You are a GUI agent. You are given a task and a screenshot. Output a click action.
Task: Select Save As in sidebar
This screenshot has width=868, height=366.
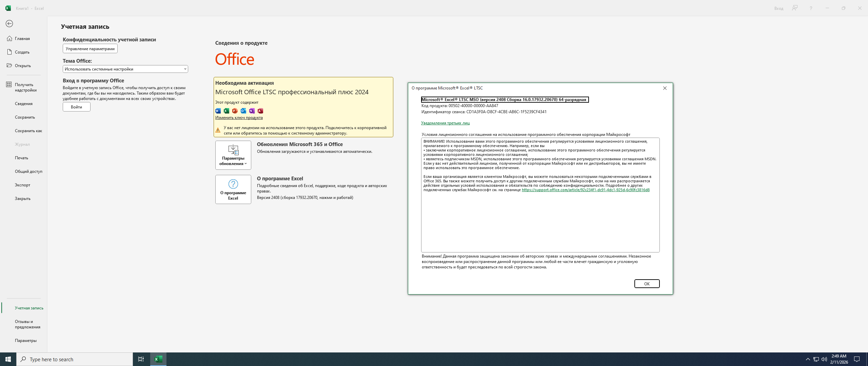tap(28, 130)
